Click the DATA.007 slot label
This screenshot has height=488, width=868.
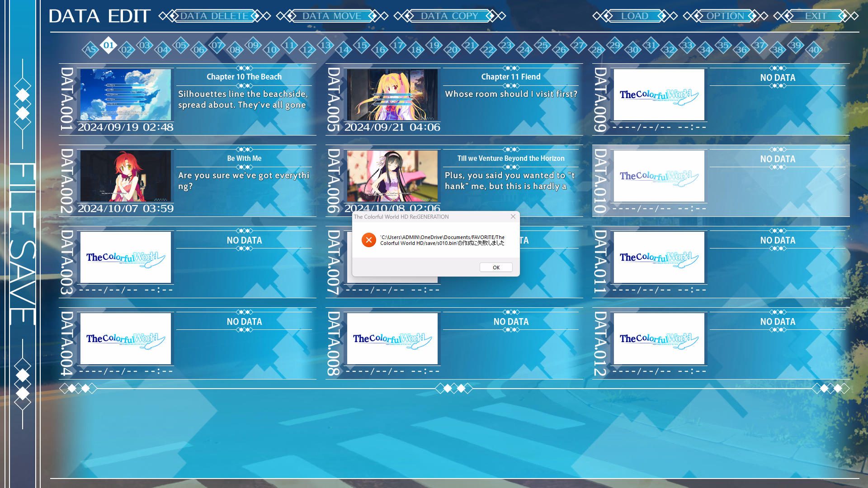click(x=334, y=262)
